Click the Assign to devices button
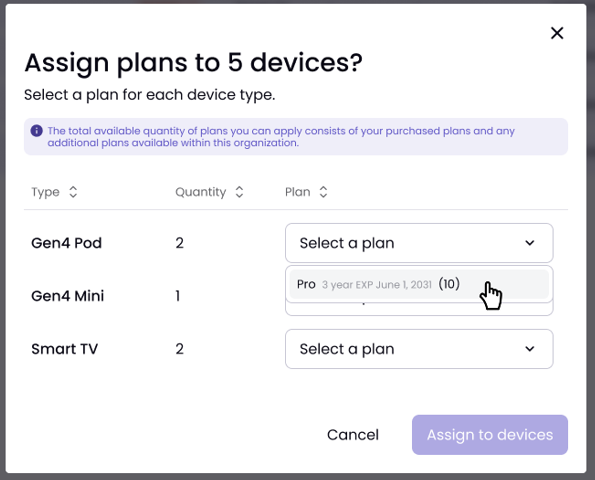The height and width of the screenshot is (480, 595). (x=490, y=435)
